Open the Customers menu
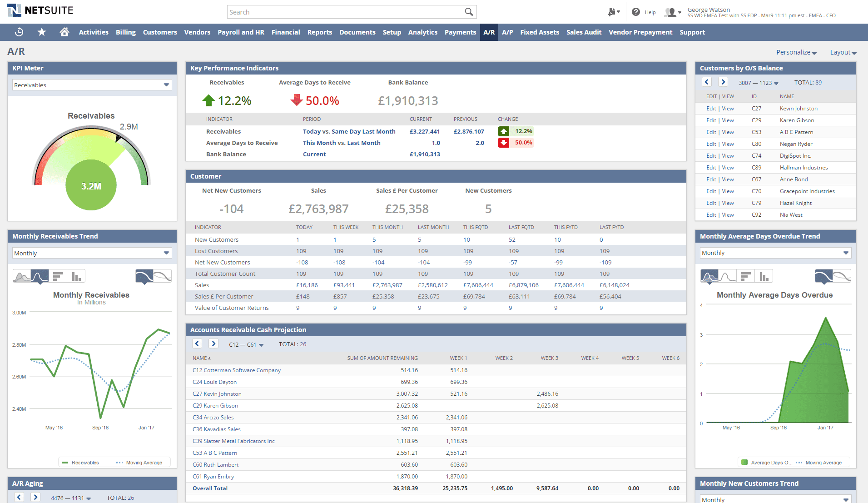Viewport: 868px width, 503px height. click(160, 32)
